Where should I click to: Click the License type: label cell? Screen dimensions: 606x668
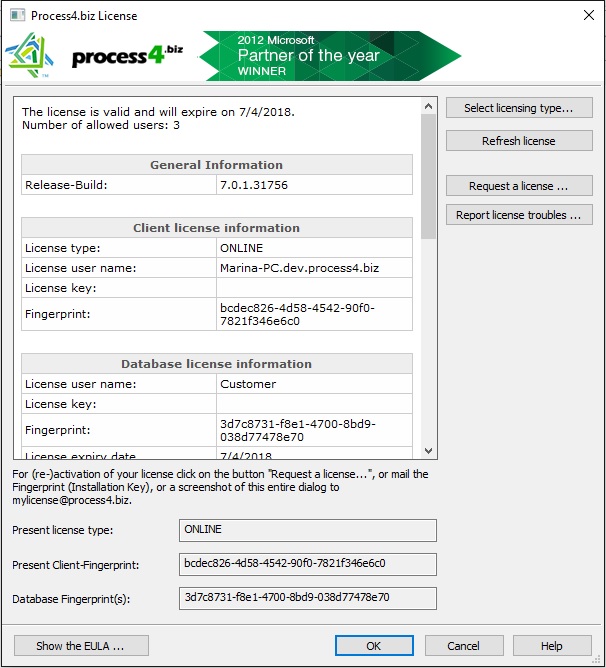coord(119,248)
